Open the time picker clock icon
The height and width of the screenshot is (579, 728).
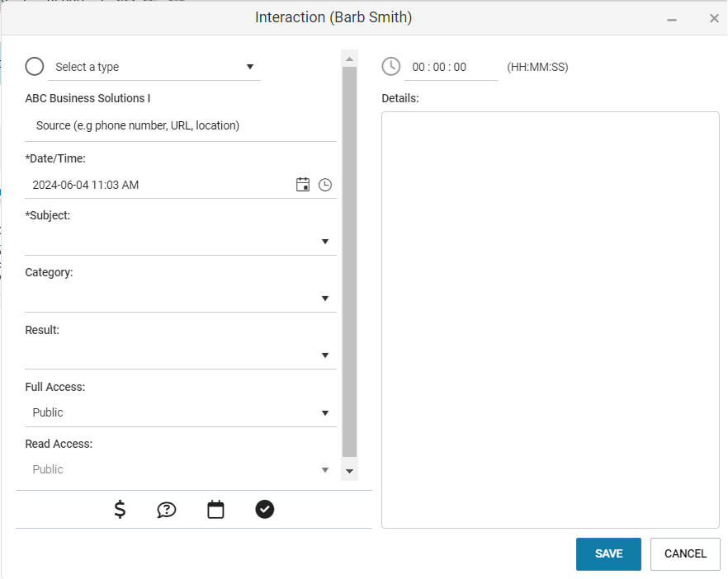pos(325,185)
